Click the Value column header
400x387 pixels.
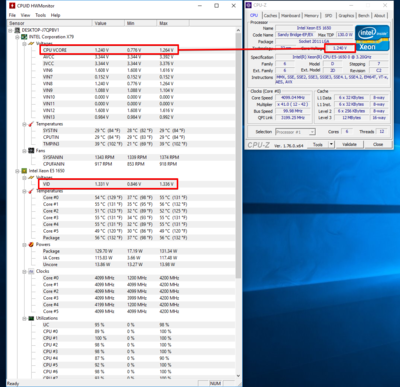pos(108,23)
